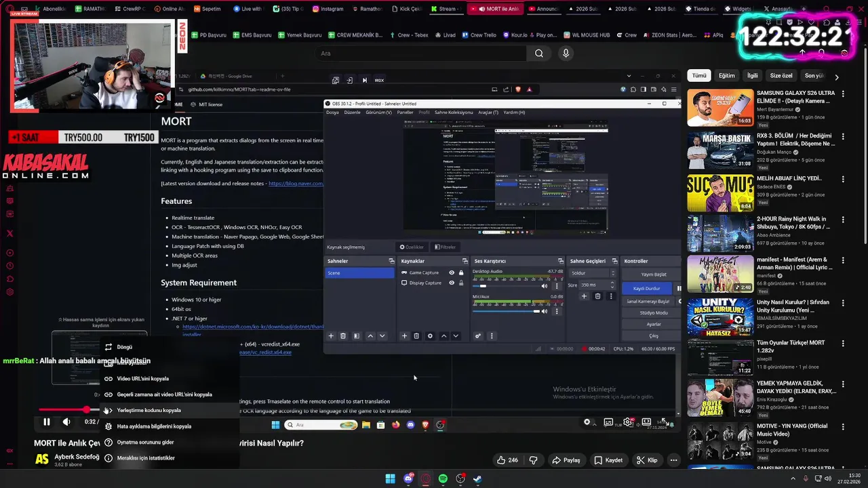Open Spotify from the Windows taskbar
Image resolution: width=868 pixels, height=488 pixels.
pyautogui.click(x=443, y=479)
